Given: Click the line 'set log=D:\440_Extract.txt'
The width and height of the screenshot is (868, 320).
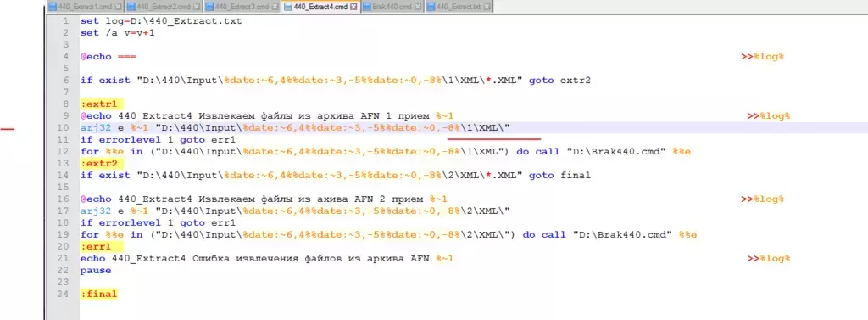Looking at the screenshot, I should point(161,21).
